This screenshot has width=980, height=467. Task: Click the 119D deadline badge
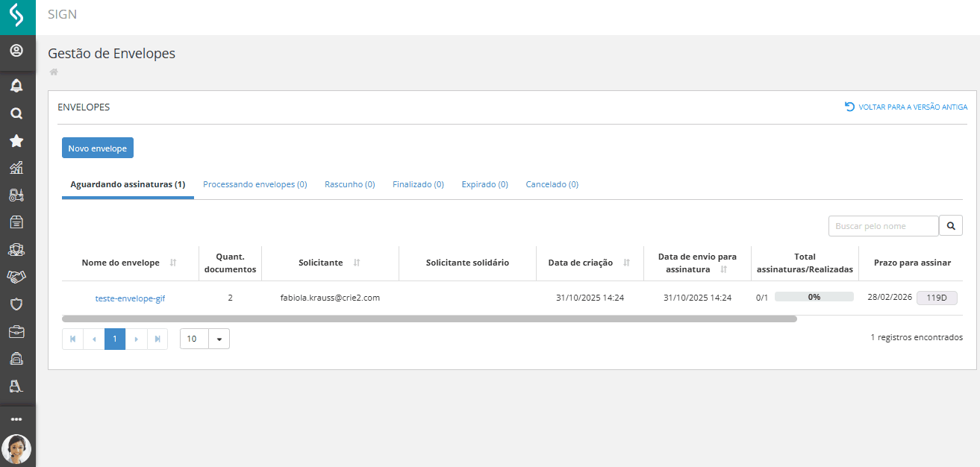coord(937,298)
